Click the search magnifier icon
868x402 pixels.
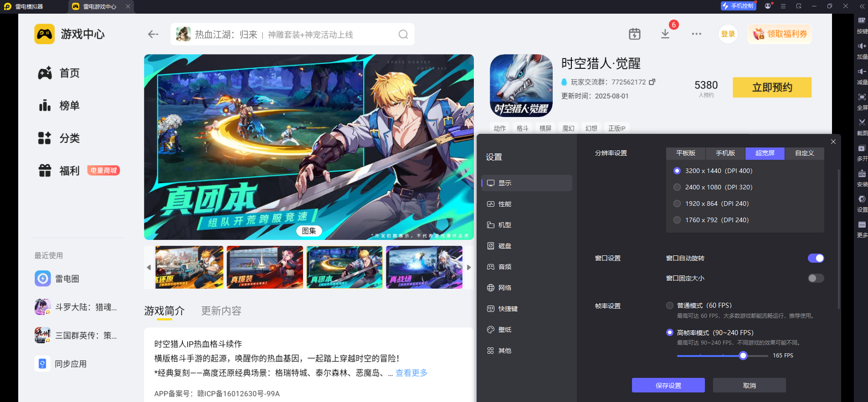coord(403,35)
